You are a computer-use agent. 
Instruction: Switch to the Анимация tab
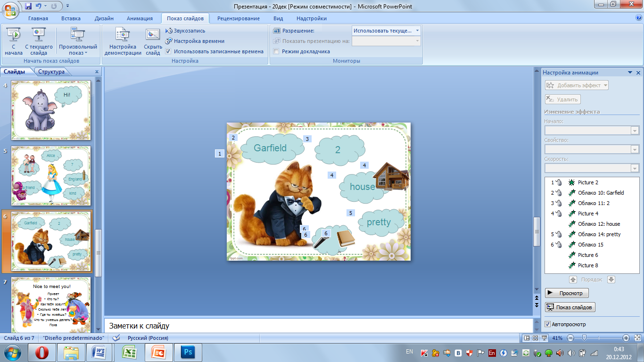pyautogui.click(x=140, y=18)
